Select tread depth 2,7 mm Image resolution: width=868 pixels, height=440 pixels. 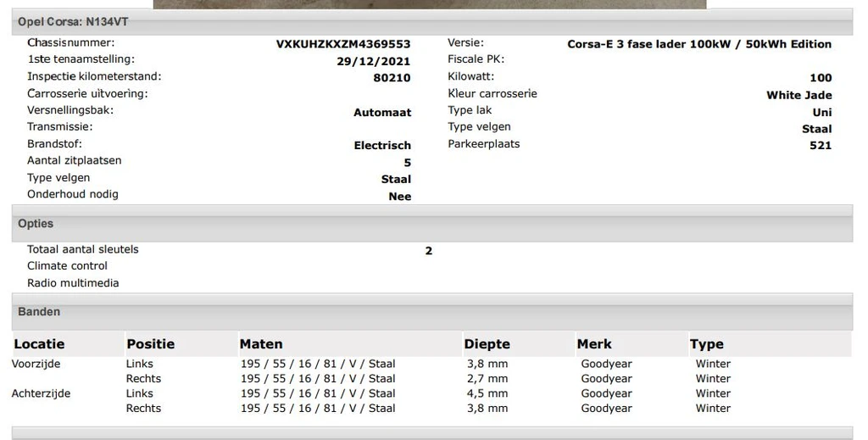click(x=487, y=379)
